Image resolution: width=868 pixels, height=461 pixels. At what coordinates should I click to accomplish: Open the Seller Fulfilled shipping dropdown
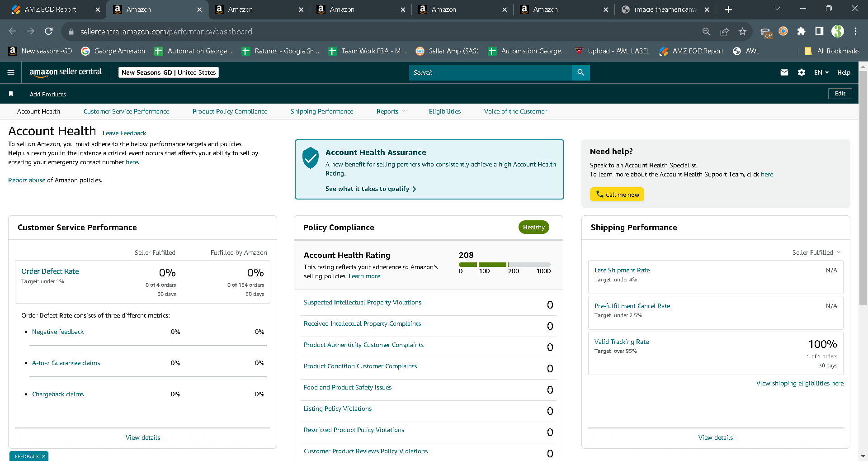[816, 252]
